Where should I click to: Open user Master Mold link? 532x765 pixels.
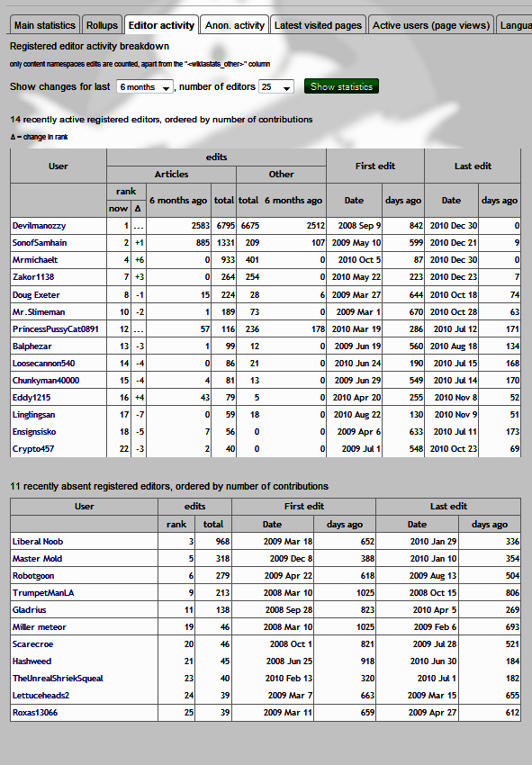click(x=37, y=559)
